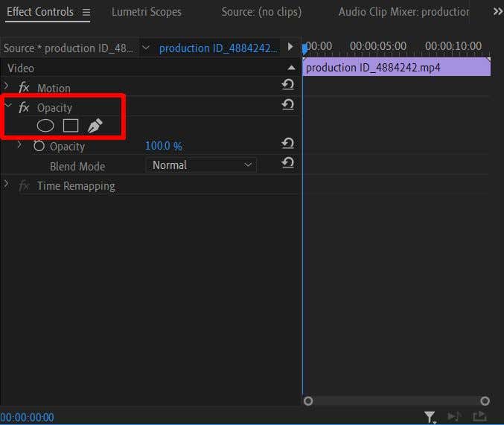Reset the Opacity effect
Viewport: 504px width, 425px height.
point(287,106)
